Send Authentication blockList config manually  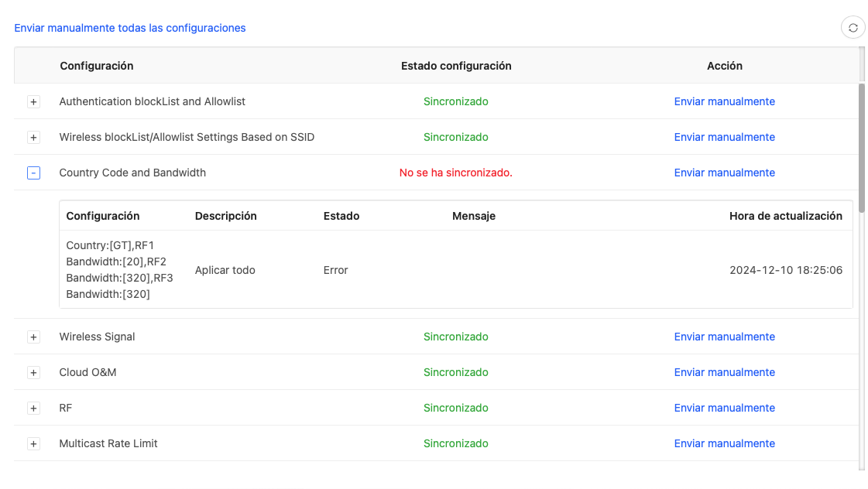724,101
